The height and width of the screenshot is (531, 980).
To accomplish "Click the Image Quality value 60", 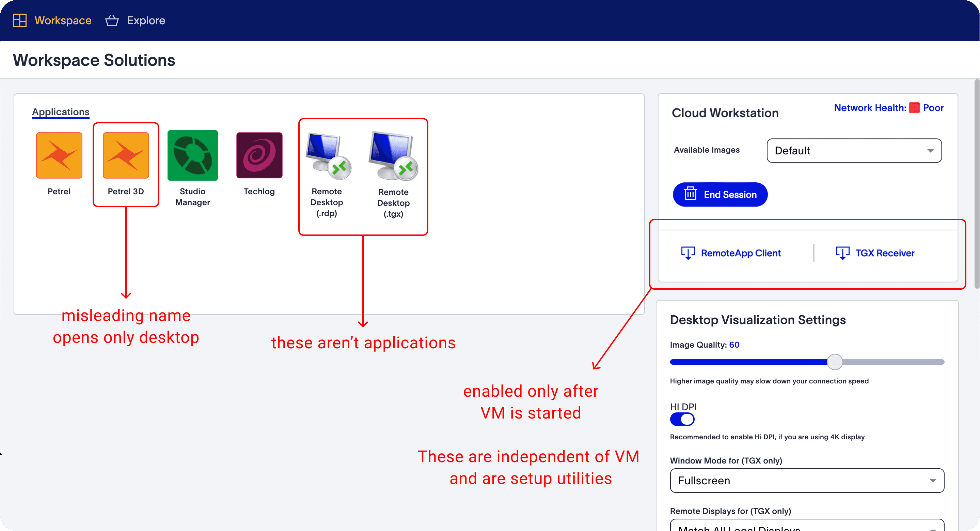I will (734, 345).
